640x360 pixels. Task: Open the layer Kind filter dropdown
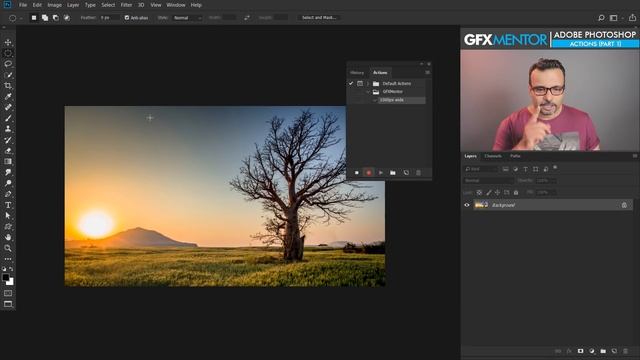tap(481, 169)
